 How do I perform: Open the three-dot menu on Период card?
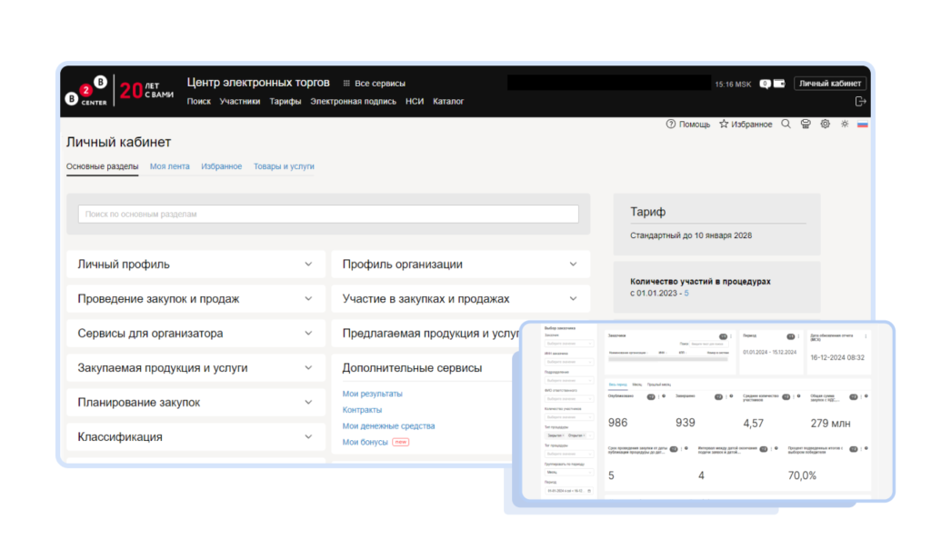[x=798, y=336]
